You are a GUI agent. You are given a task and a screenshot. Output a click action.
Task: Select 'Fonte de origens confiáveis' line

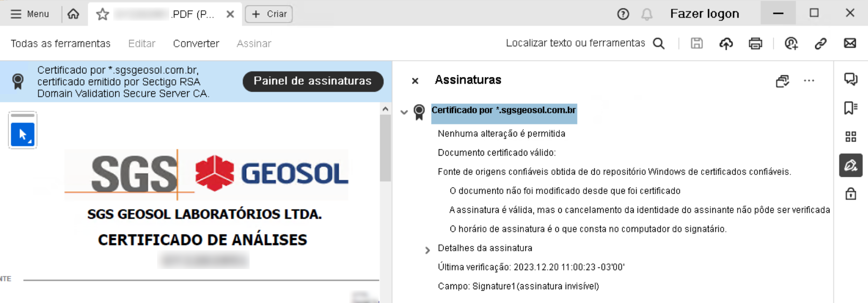click(614, 171)
